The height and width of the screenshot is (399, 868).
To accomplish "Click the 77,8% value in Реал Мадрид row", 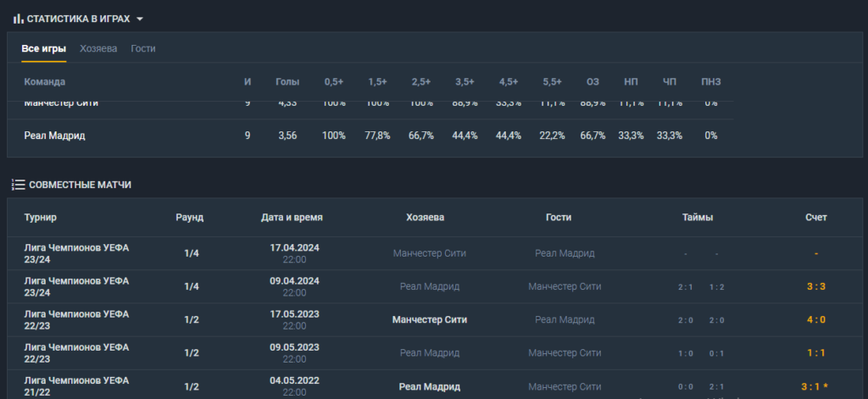I will [x=377, y=136].
